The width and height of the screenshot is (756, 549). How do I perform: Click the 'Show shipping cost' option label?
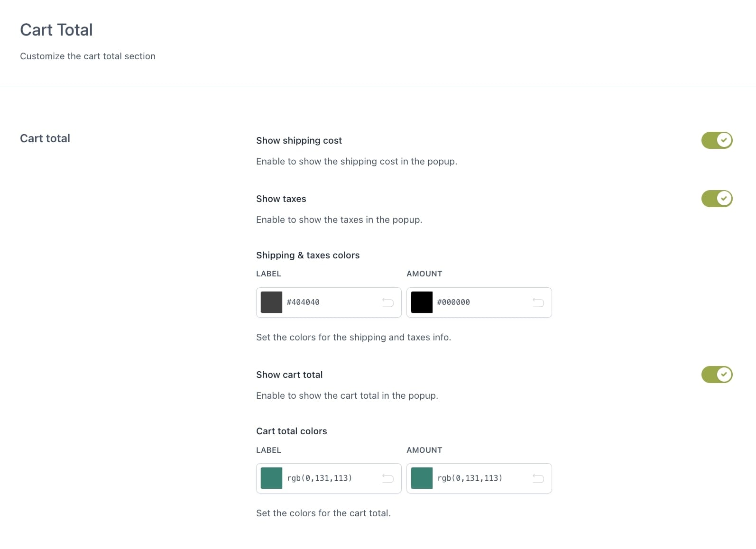coord(299,140)
